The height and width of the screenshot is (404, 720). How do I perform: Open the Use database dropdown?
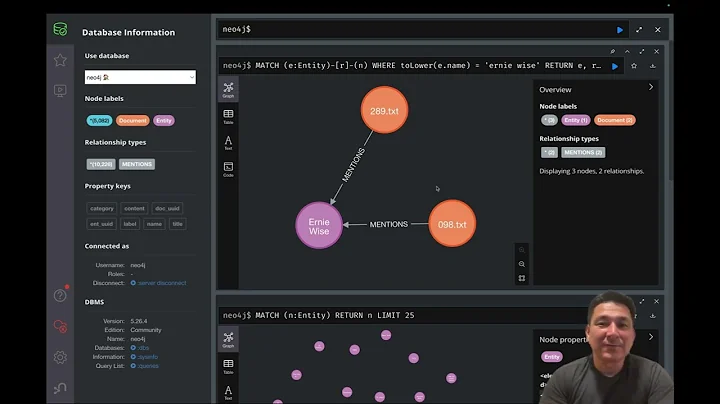140,77
